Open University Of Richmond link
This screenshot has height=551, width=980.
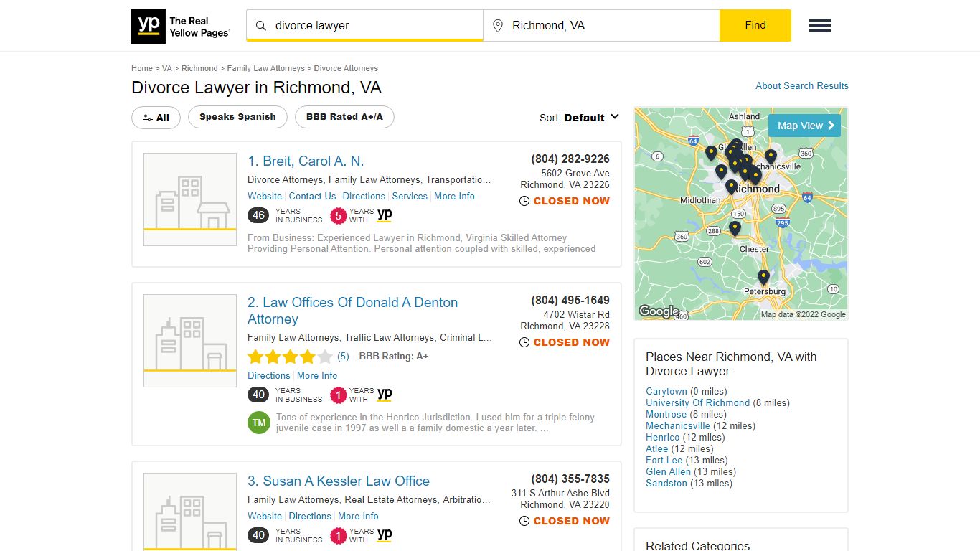697,402
